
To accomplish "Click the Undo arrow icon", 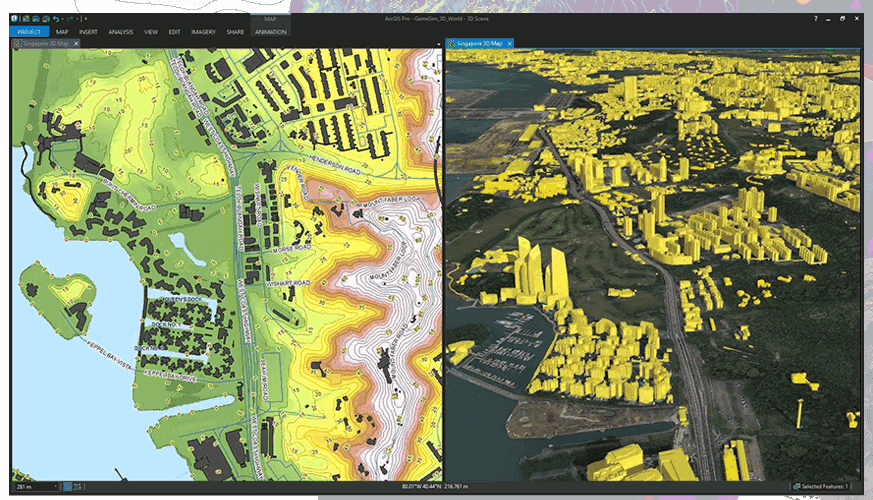I will click(56, 19).
